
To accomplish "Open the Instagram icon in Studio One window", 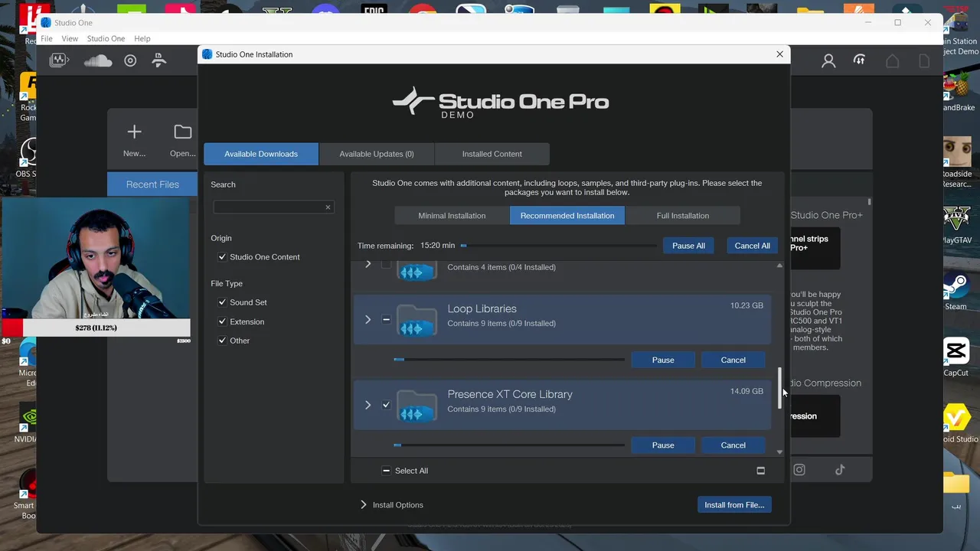I will click(x=799, y=470).
